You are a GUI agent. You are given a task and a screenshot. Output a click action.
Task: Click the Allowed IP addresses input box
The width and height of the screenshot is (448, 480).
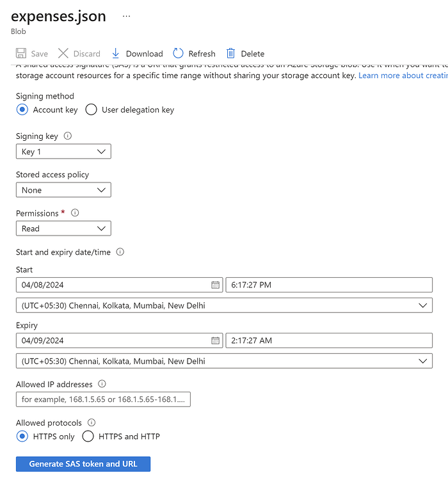[x=103, y=399]
